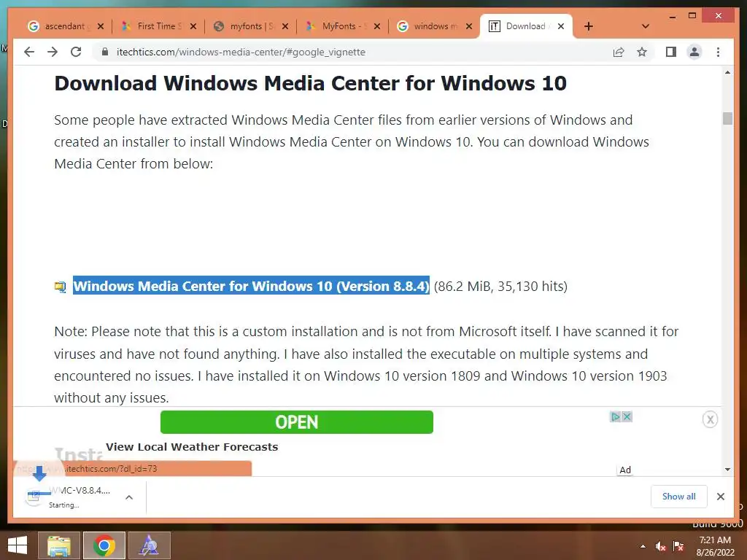Close the 'ascendant' tab
The image size is (747, 560).
[x=101, y=26]
